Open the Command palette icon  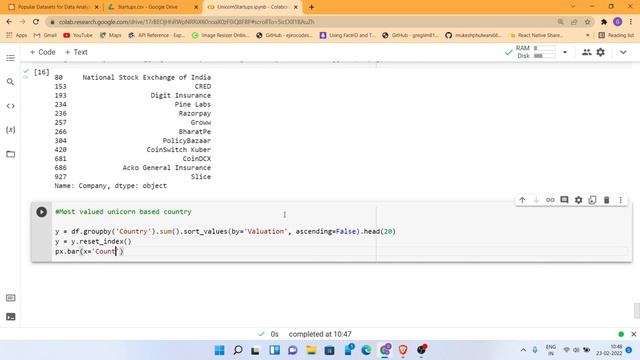click(x=11, y=298)
